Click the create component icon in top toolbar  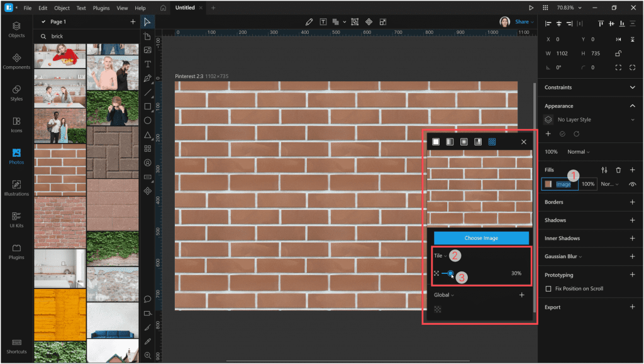pos(369,22)
